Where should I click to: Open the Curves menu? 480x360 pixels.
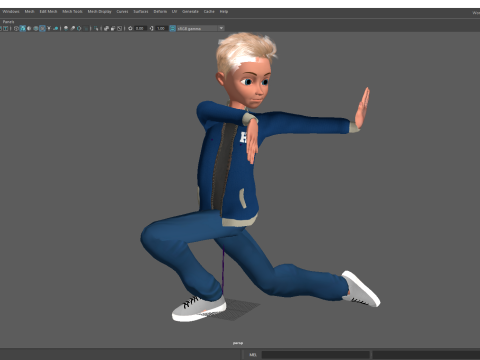click(x=122, y=11)
